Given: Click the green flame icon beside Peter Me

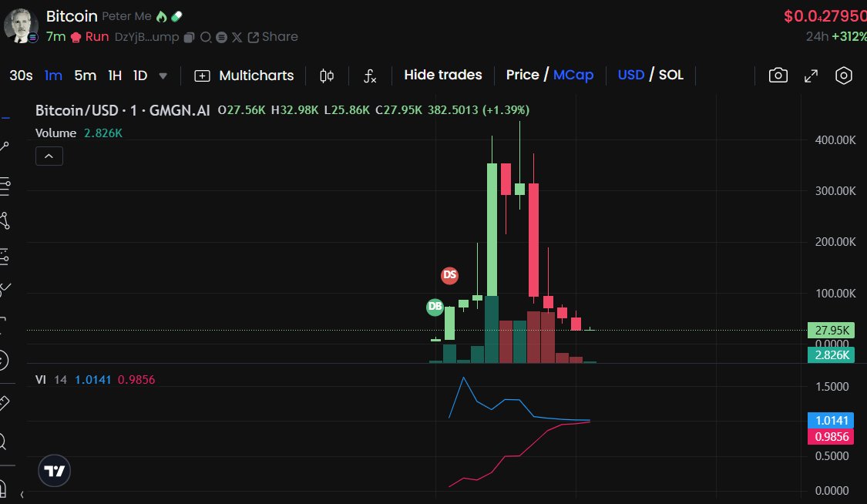Looking at the screenshot, I should tap(162, 17).
